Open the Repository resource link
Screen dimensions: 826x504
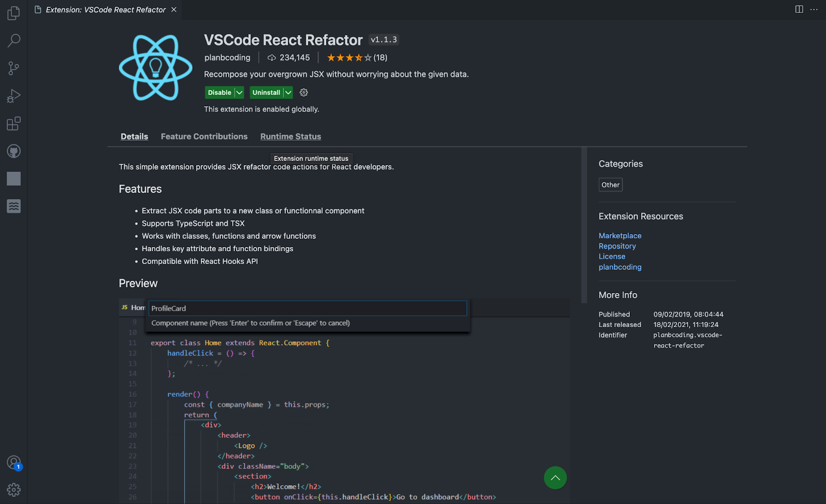coord(617,246)
